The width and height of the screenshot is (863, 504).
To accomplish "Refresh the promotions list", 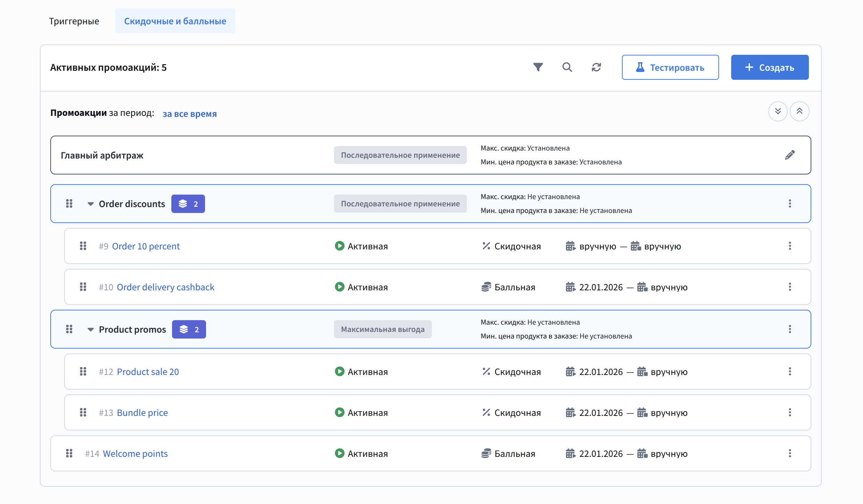I will [596, 67].
